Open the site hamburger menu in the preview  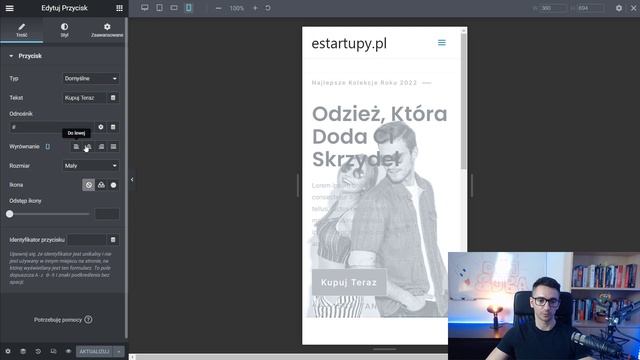pyautogui.click(x=442, y=43)
